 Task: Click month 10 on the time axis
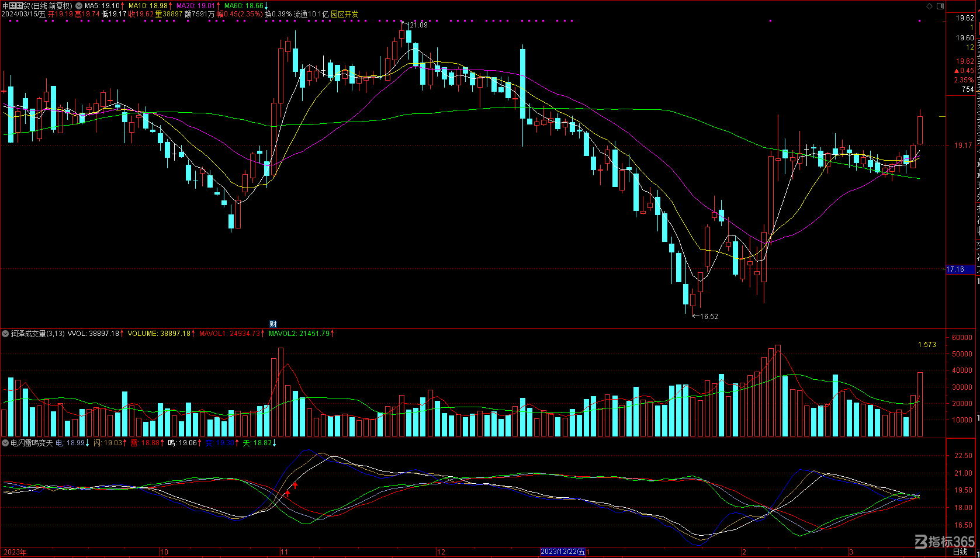(x=164, y=552)
